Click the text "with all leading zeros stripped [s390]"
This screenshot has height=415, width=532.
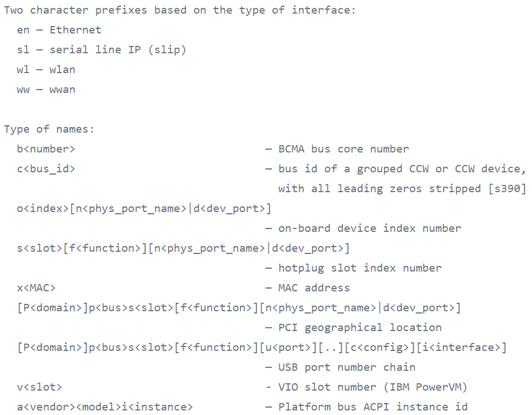[x=402, y=189]
